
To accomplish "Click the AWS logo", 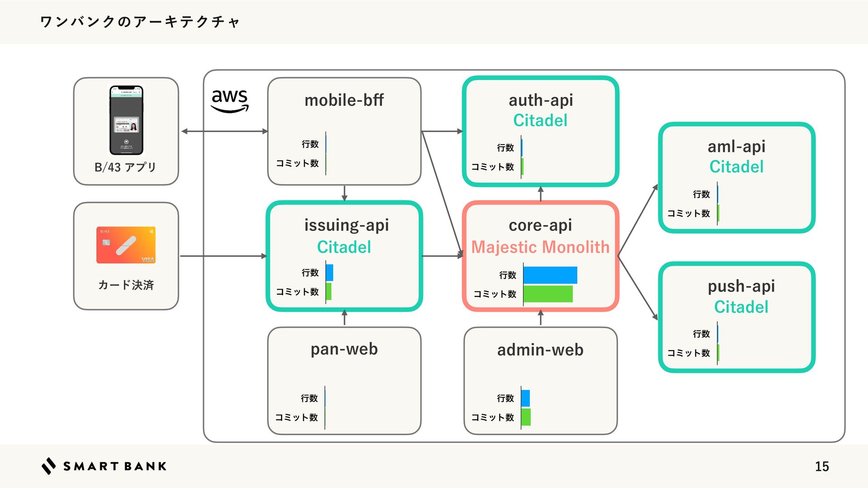I will [230, 100].
